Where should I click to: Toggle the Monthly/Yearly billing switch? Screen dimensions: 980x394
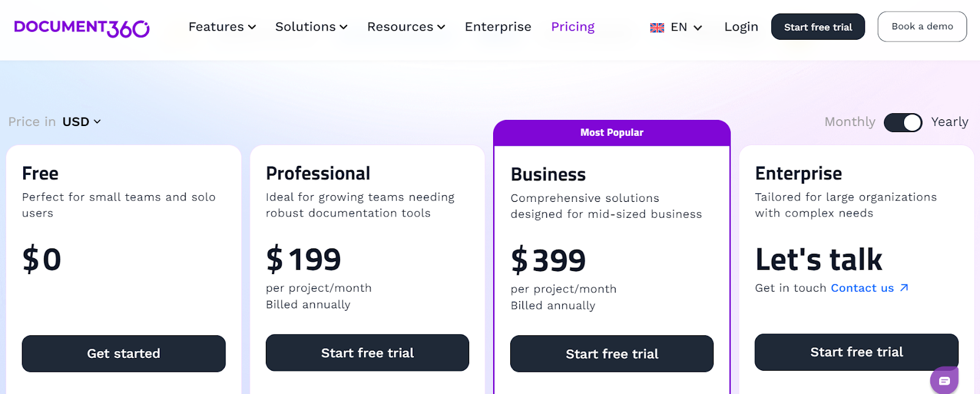point(903,122)
